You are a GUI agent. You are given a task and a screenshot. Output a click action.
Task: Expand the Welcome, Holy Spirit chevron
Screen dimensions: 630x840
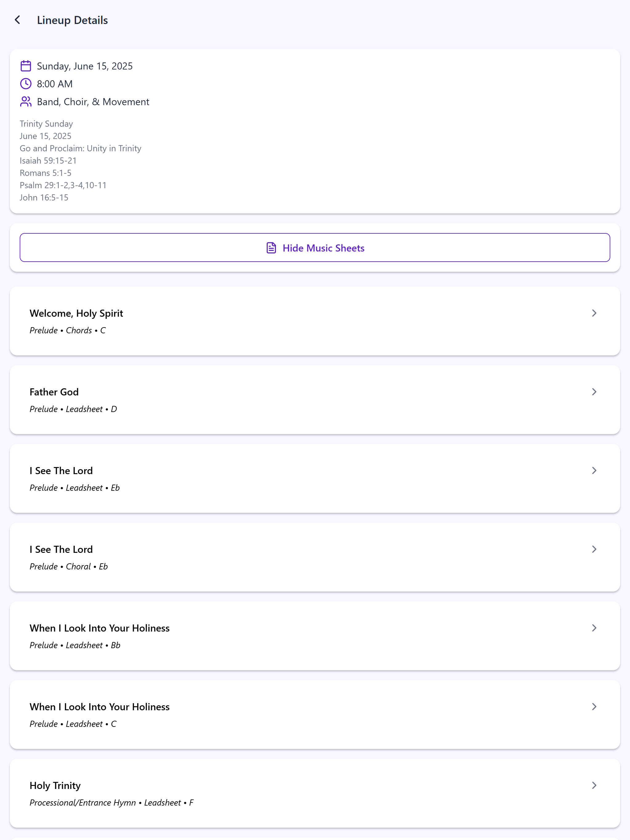click(x=594, y=313)
